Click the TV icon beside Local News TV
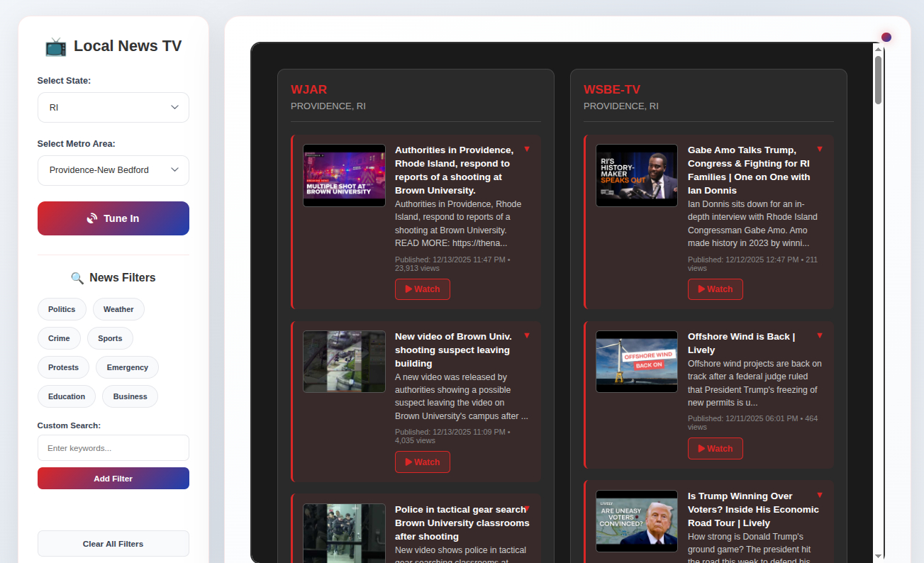Screen dimensions: 924x563 [55, 47]
